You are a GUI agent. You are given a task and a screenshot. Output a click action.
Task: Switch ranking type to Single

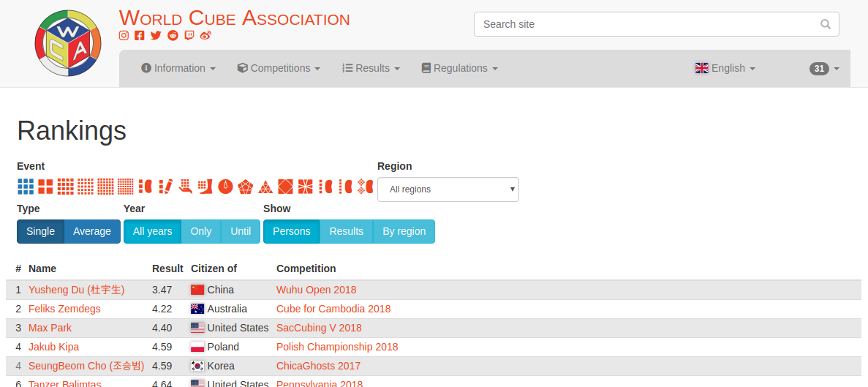click(x=40, y=231)
